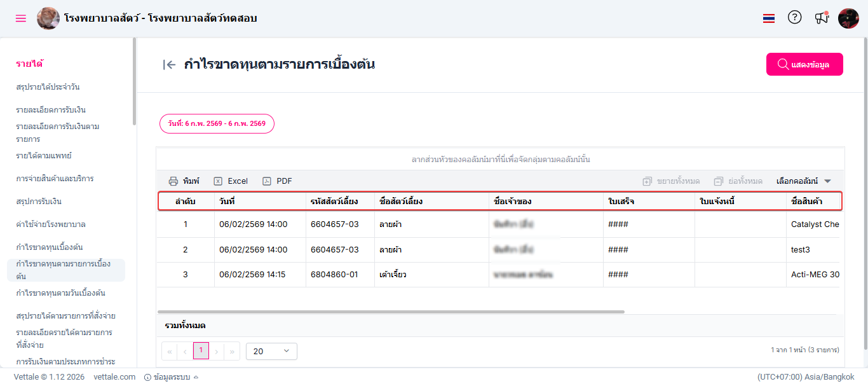The height and width of the screenshot is (386, 868).
Task: Open รายละเอียดรายได้ตามรายการที่สั่งจ่าย report
Action: pyautogui.click(x=64, y=339)
